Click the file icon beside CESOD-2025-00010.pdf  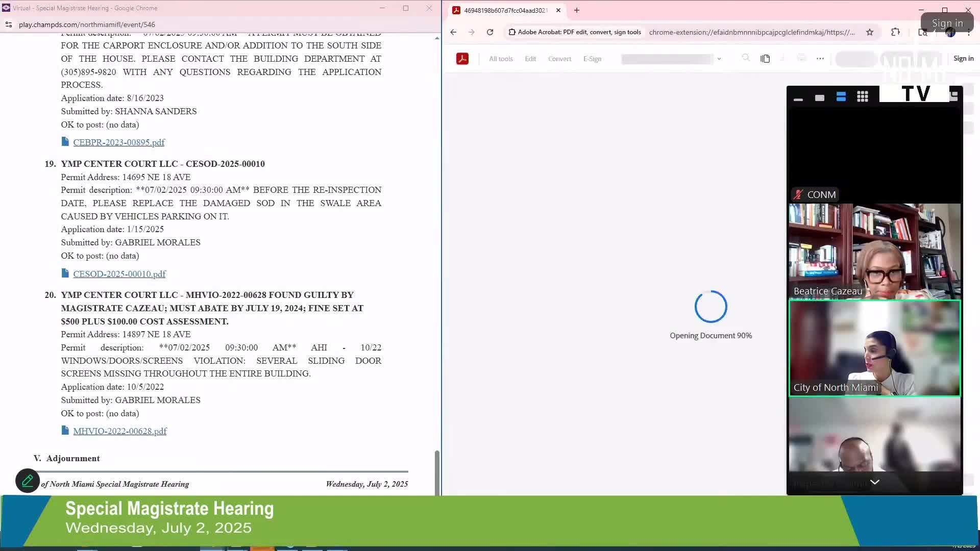[65, 273]
